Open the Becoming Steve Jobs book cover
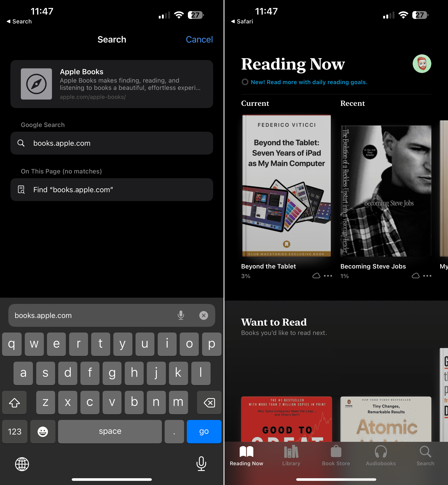Viewport: 448px width, 485px height. 386,191
